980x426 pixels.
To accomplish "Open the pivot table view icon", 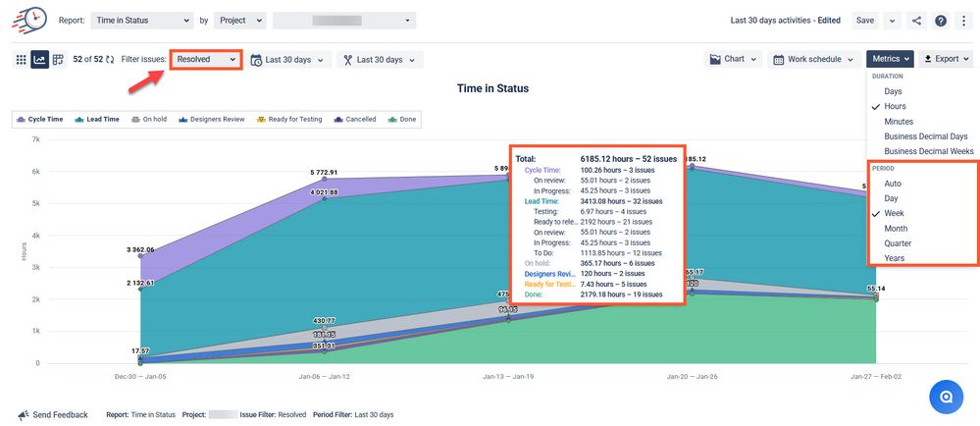I will click(x=58, y=60).
